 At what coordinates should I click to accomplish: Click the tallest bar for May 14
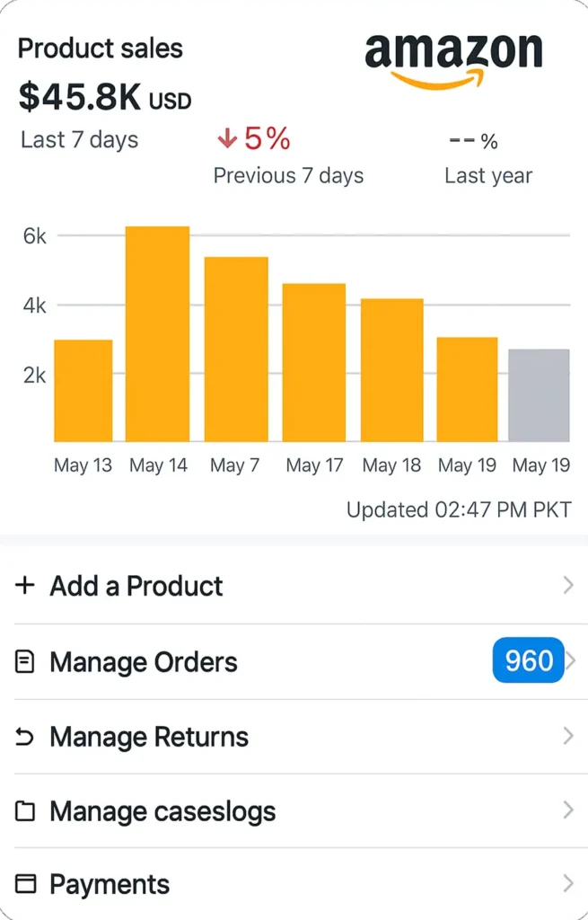pyautogui.click(x=158, y=334)
